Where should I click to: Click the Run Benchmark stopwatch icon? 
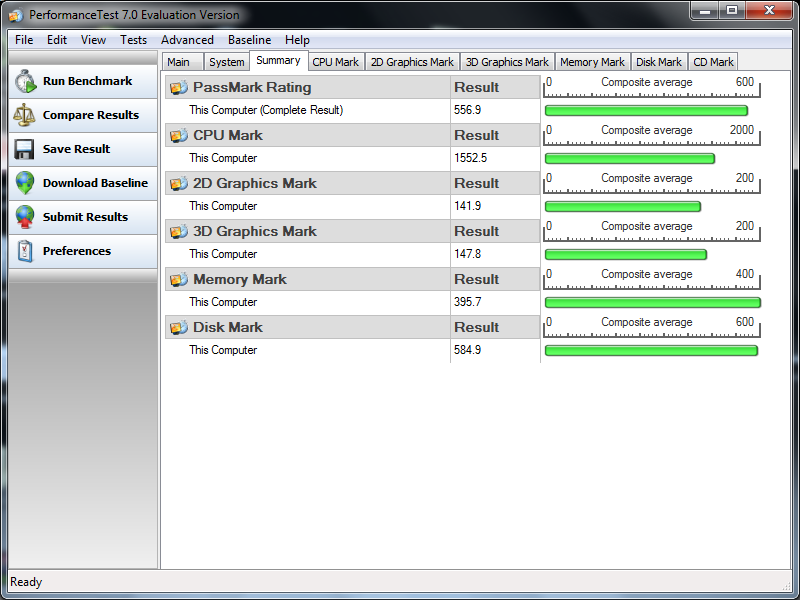pyautogui.click(x=25, y=81)
